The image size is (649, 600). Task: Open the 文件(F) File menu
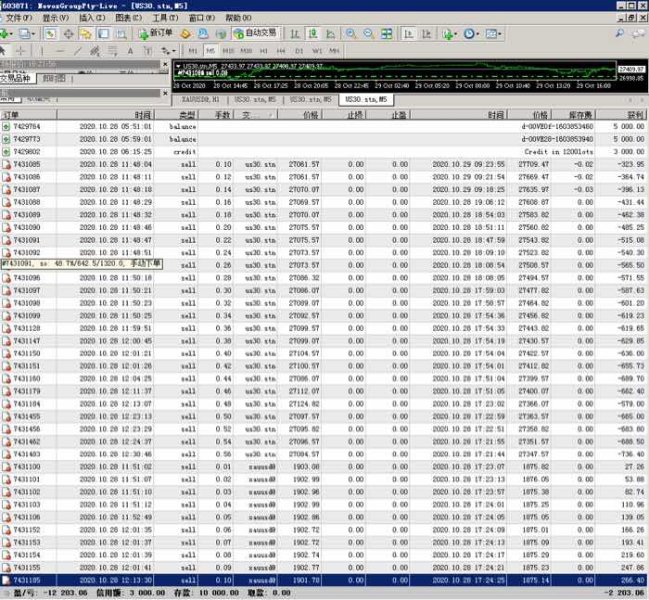click(x=17, y=18)
